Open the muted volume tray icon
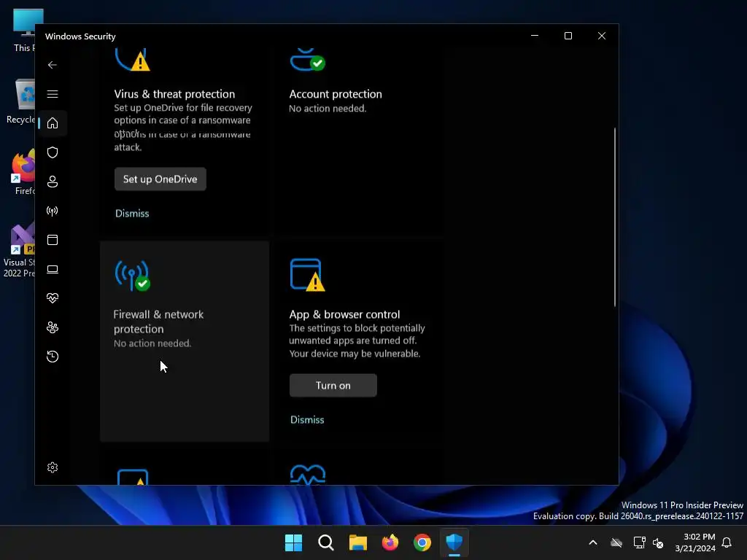The width and height of the screenshot is (747, 560). click(x=658, y=542)
